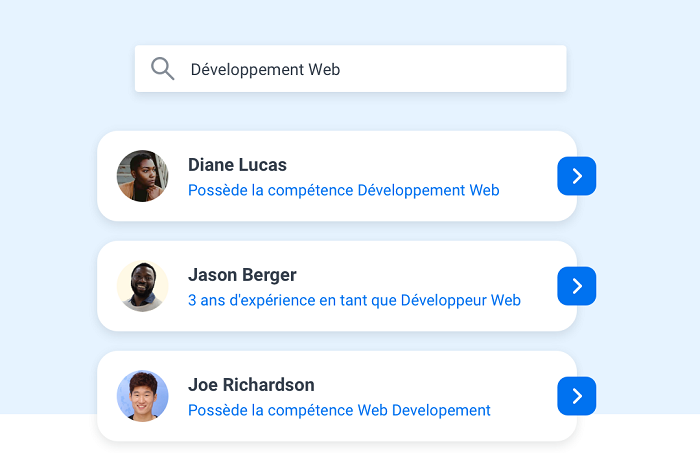The width and height of the screenshot is (700, 453).
Task: Open Diane Lucas's profile photo
Action: (x=142, y=176)
